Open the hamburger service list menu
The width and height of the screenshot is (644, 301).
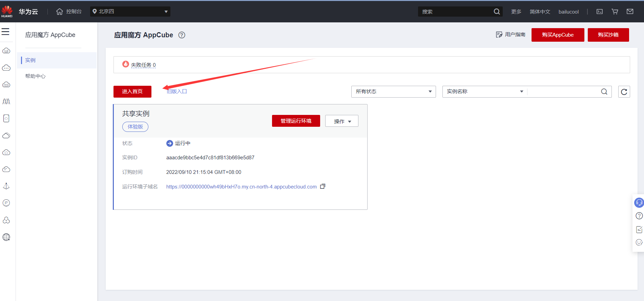coord(5,32)
